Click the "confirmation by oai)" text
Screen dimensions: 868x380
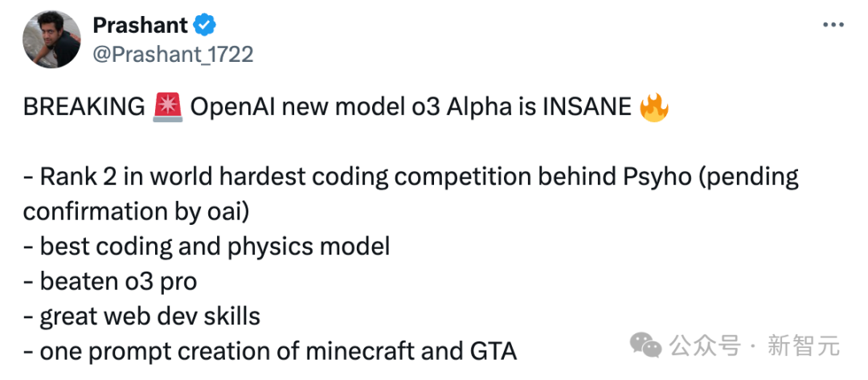point(136,212)
